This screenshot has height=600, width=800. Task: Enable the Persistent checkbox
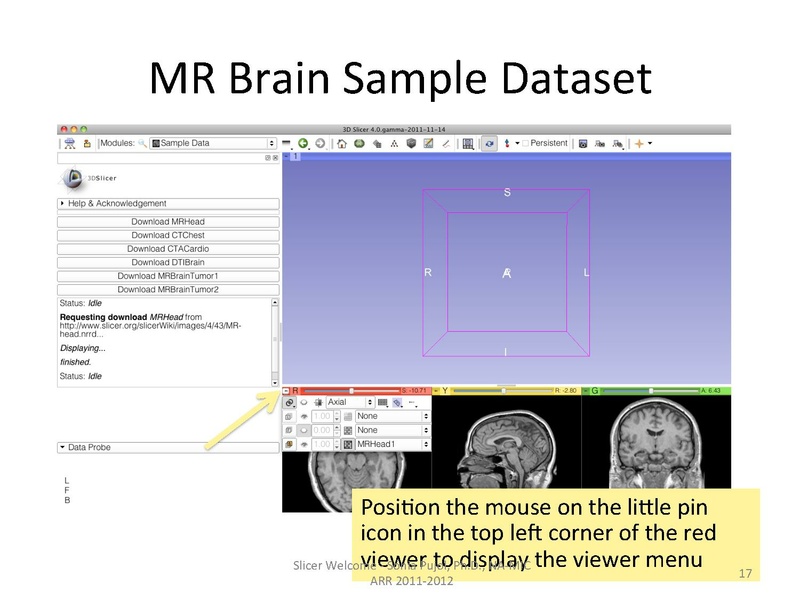click(526, 143)
